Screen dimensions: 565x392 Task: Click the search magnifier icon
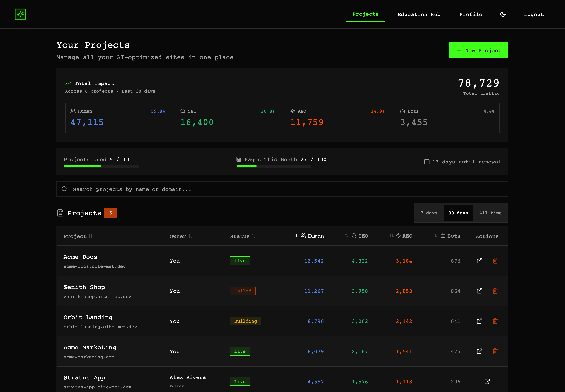click(64, 189)
